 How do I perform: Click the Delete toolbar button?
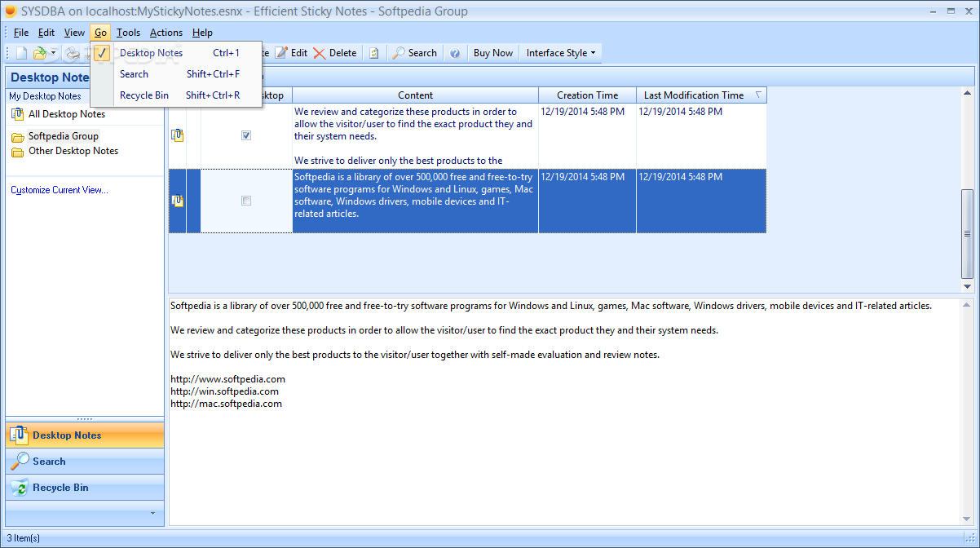[x=334, y=53]
